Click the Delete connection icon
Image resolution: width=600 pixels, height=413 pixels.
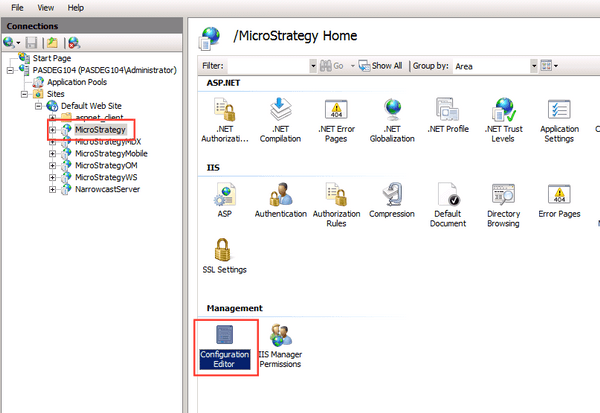pos(74,43)
